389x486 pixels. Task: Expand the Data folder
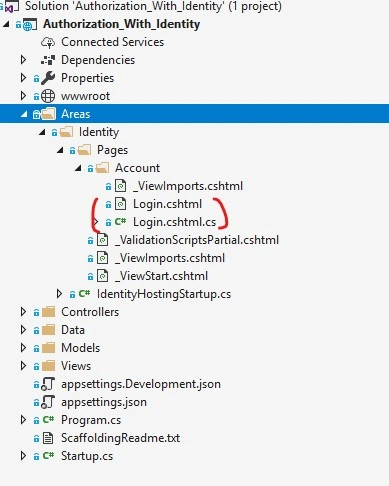(x=23, y=330)
